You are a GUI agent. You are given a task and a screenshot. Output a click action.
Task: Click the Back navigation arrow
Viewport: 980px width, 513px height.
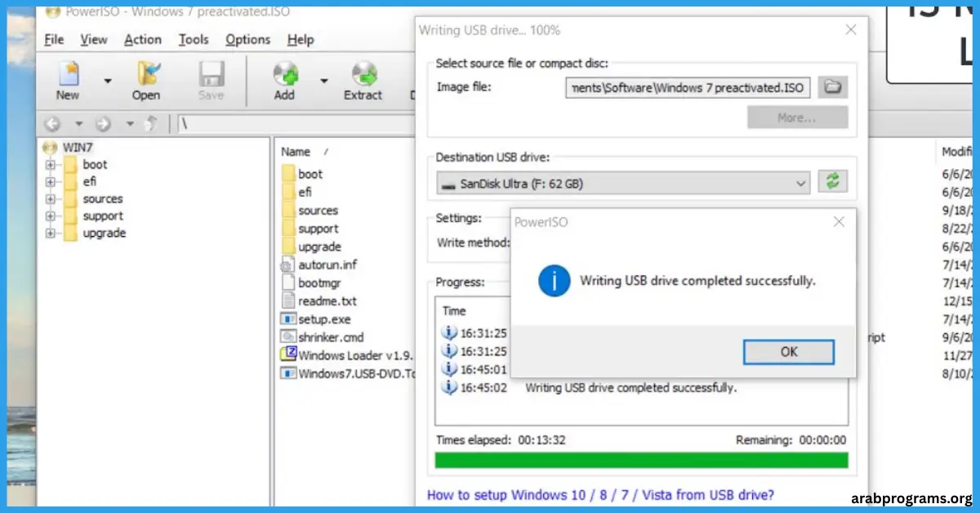point(53,124)
